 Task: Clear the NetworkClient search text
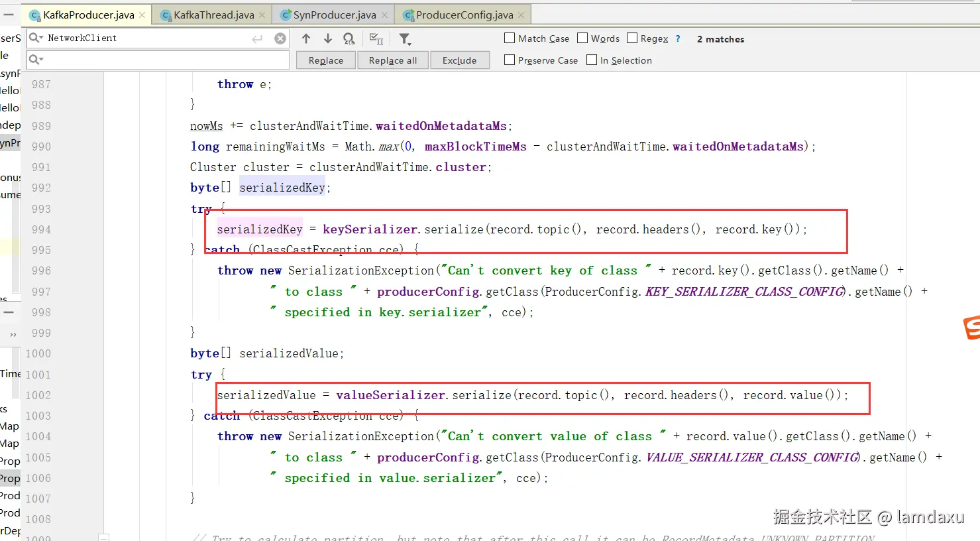point(280,39)
